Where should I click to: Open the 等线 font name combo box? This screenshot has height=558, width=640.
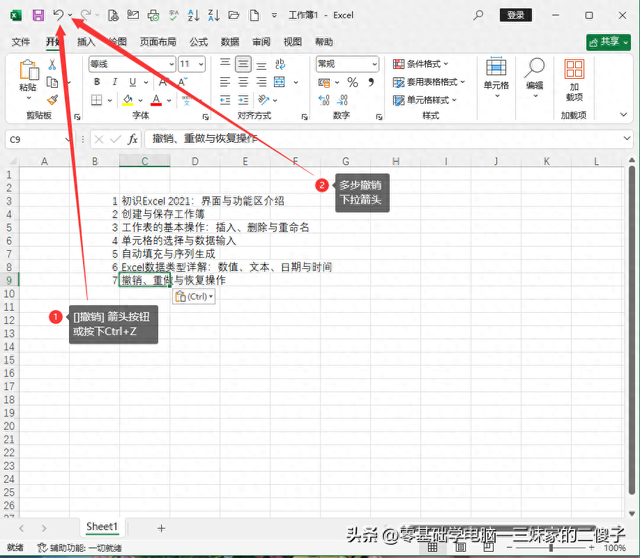[x=132, y=64]
